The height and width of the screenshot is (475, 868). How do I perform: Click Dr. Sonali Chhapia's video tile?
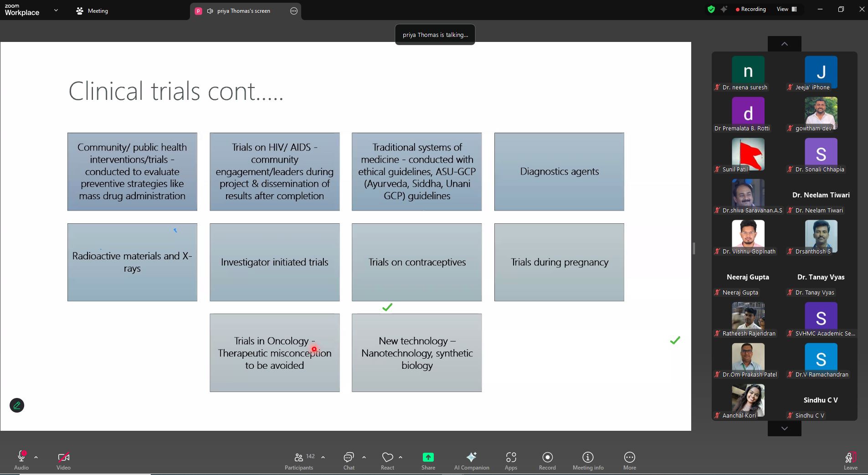[x=821, y=155]
